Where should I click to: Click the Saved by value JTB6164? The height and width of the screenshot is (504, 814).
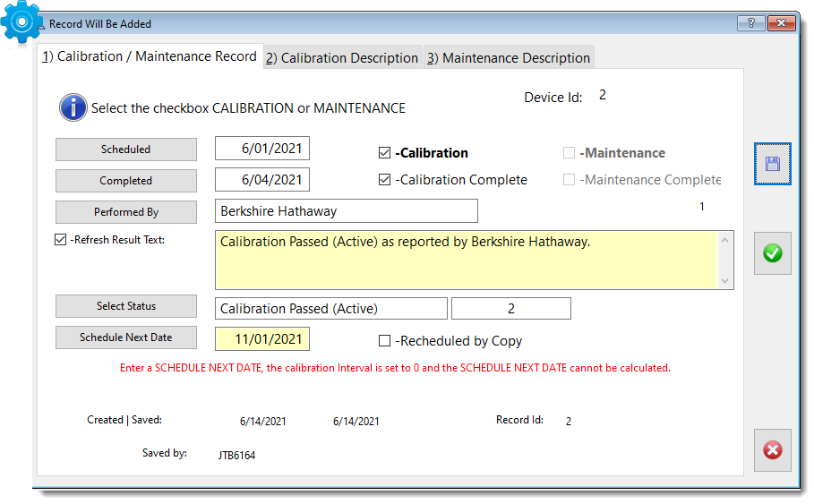(x=236, y=455)
